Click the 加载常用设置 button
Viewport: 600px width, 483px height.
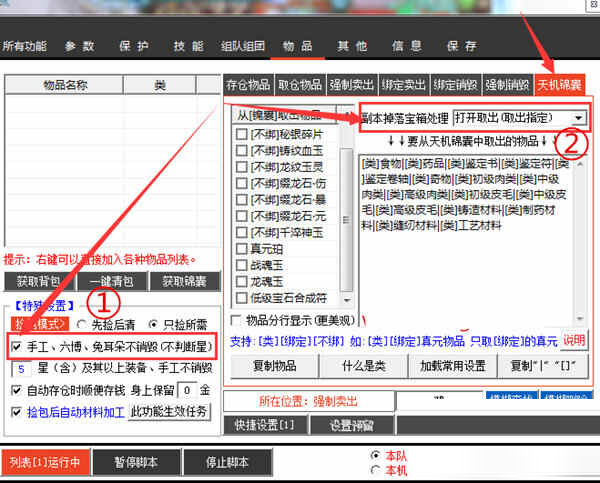(x=453, y=366)
